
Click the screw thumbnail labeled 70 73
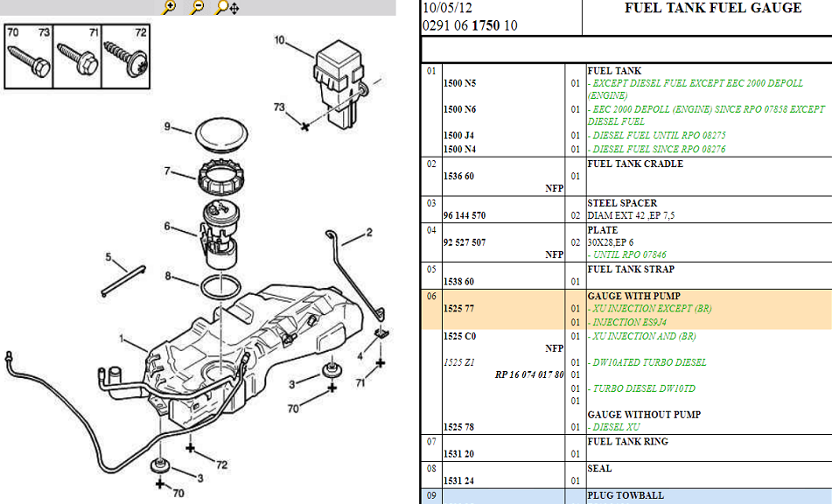coord(29,56)
